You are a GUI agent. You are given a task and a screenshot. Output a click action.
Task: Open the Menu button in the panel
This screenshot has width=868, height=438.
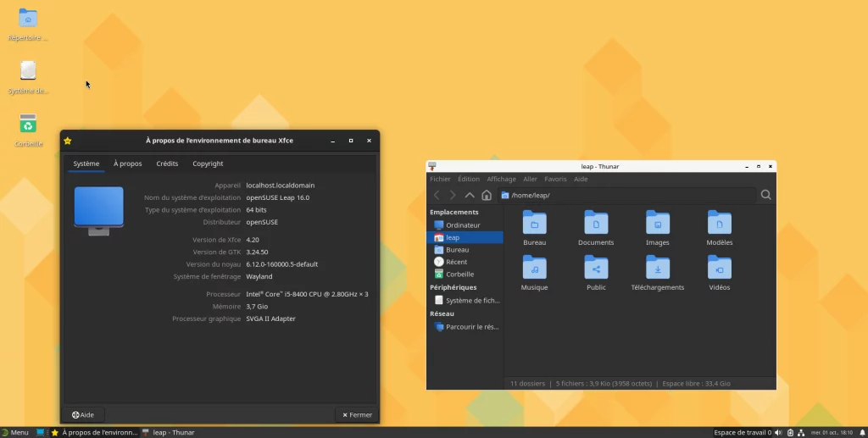point(15,432)
